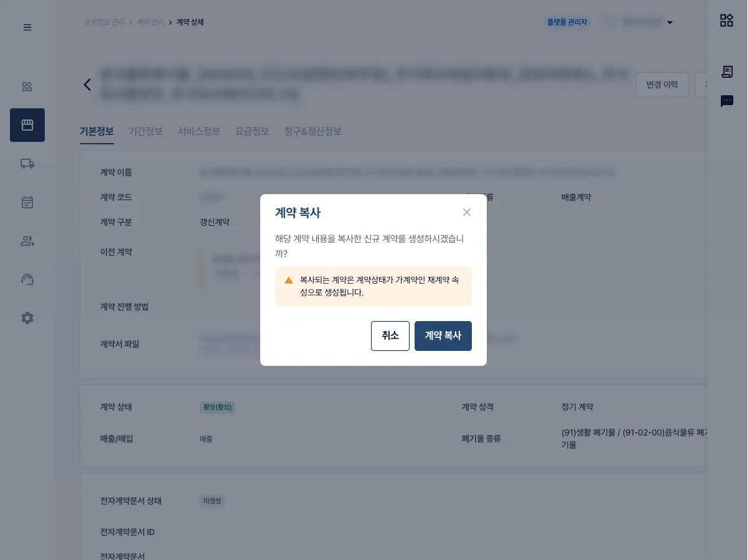Open the headset support icon in sidebar
The image size is (747, 560).
tap(27, 279)
